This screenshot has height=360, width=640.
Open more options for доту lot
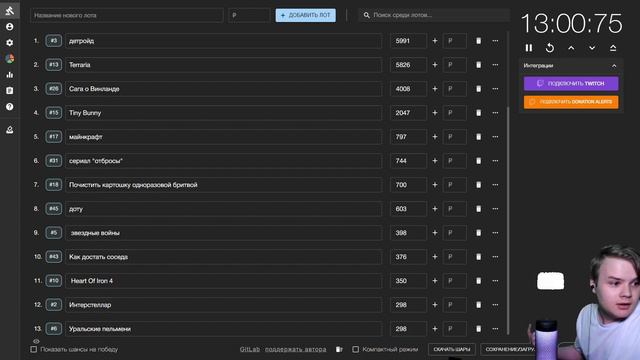[495, 209]
